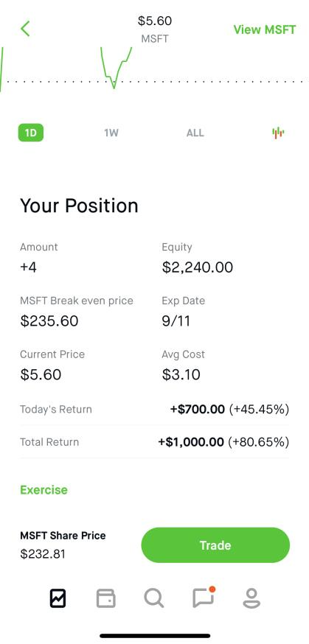Tap the MSFT Share Price label

pos(63,536)
